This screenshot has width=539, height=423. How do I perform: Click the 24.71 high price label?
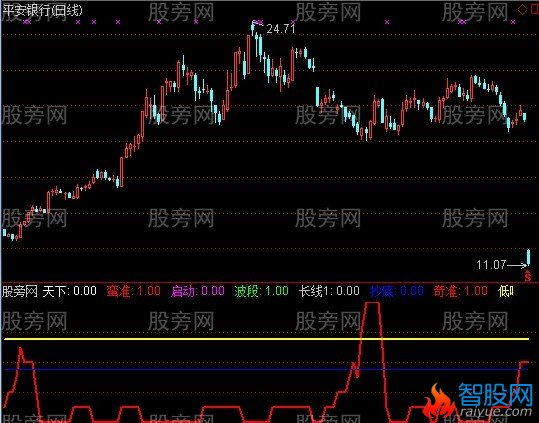pyautogui.click(x=281, y=29)
